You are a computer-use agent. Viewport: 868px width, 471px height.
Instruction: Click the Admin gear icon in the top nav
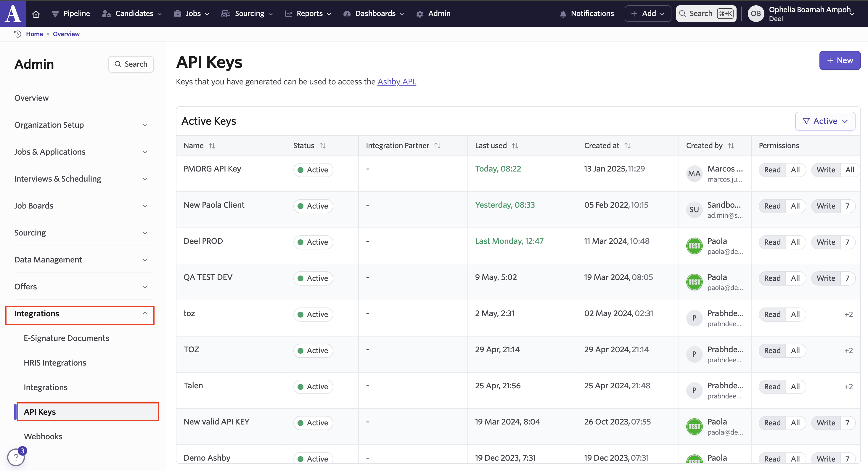click(419, 14)
